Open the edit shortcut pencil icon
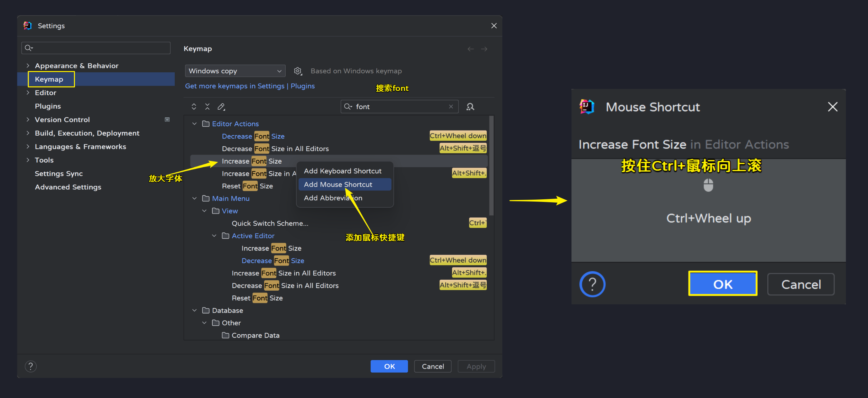This screenshot has height=398, width=868. [221, 106]
